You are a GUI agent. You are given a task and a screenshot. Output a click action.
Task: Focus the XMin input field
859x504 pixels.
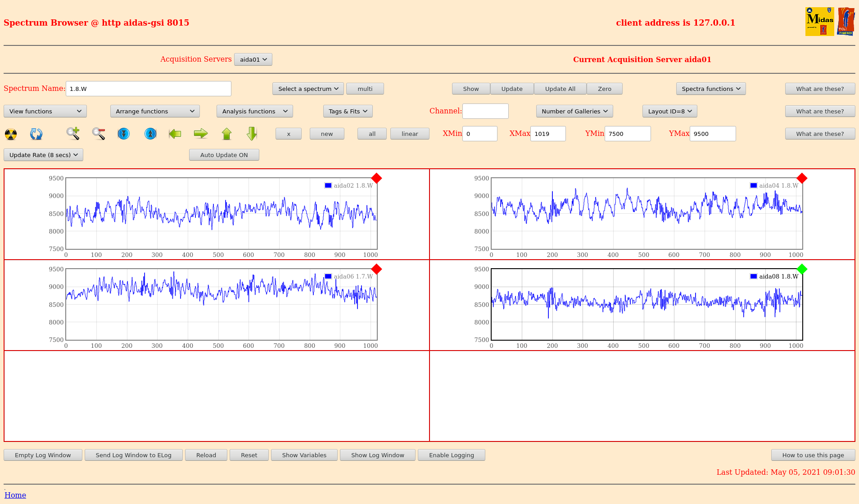click(x=480, y=134)
